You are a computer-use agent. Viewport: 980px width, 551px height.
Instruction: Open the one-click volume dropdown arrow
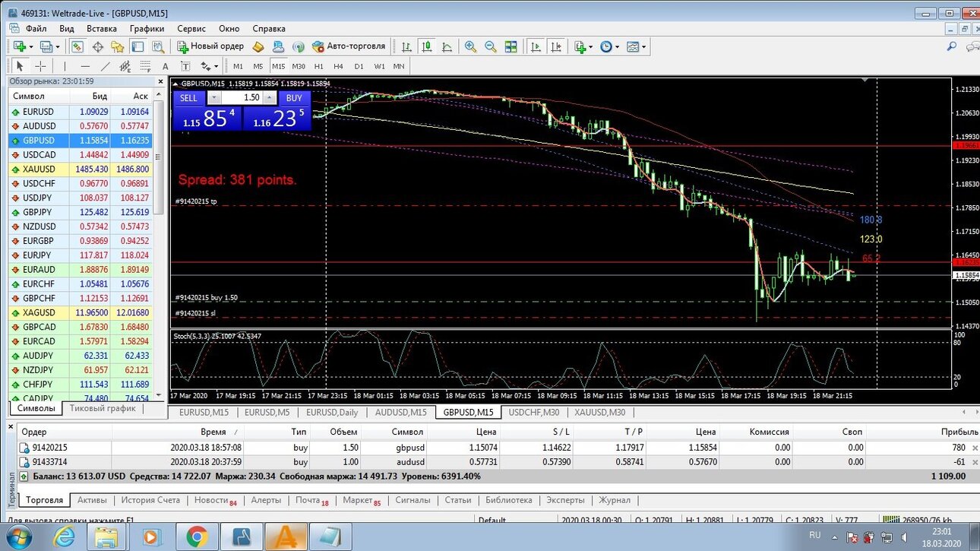pos(213,97)
